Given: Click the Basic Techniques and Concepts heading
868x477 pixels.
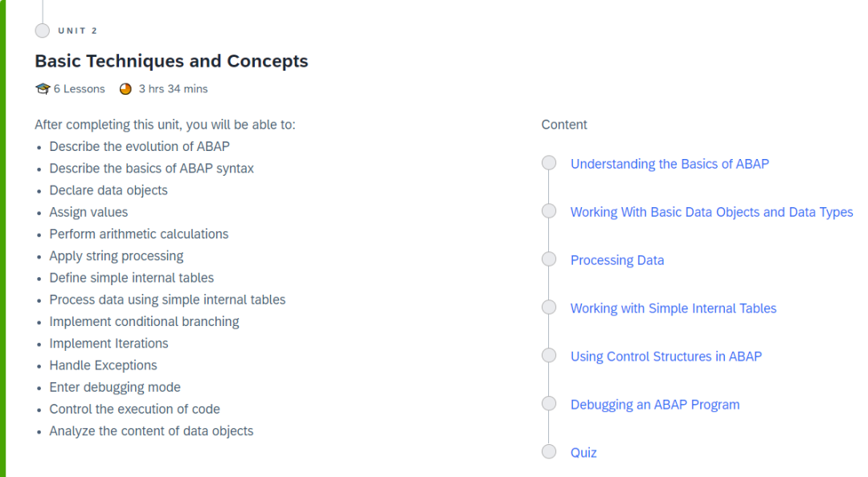Looking at the screenshot, I should tap(172, 61).
